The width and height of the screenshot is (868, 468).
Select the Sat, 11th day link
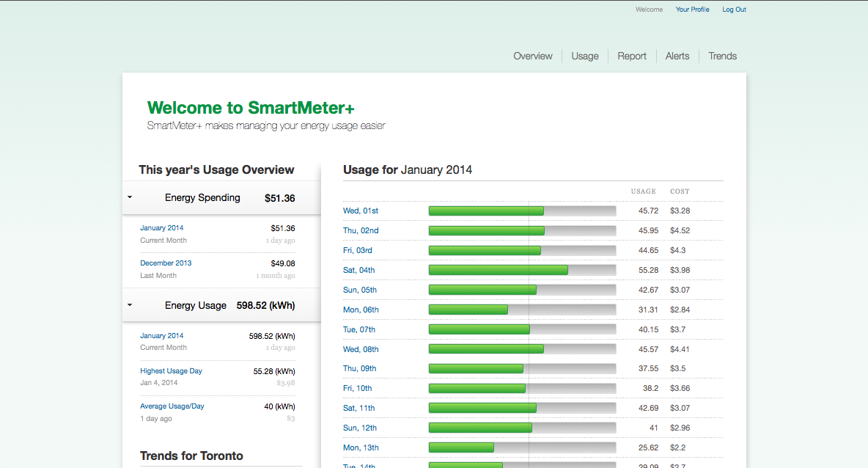[x=358, y=408]
